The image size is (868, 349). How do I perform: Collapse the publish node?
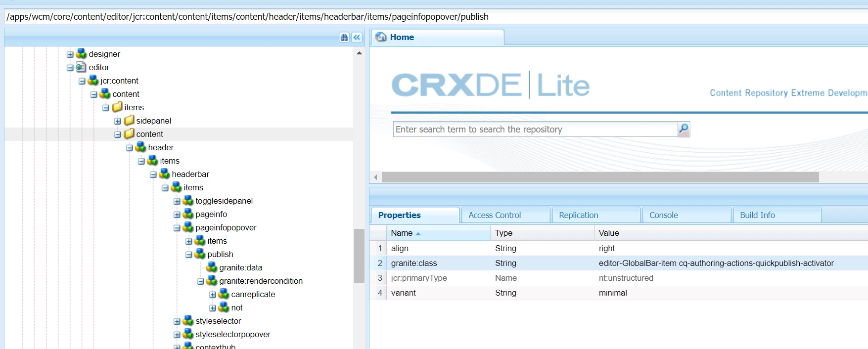(189, 255)
